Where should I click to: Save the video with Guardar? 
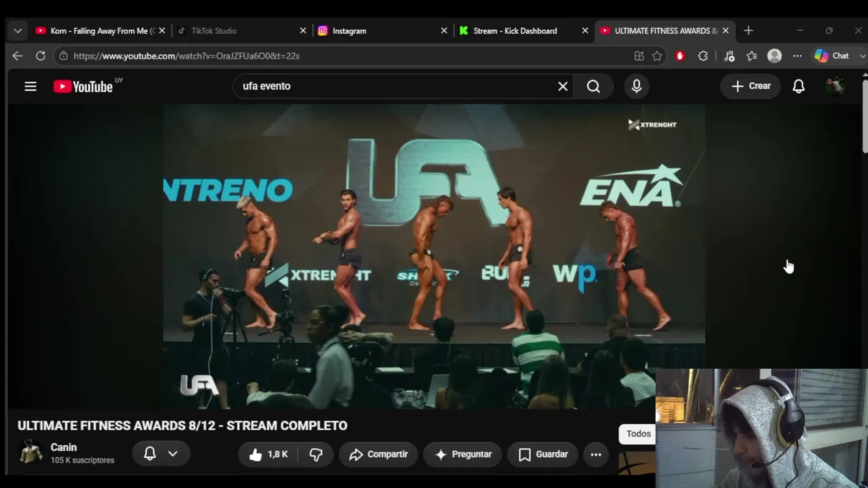click(542, 454)
